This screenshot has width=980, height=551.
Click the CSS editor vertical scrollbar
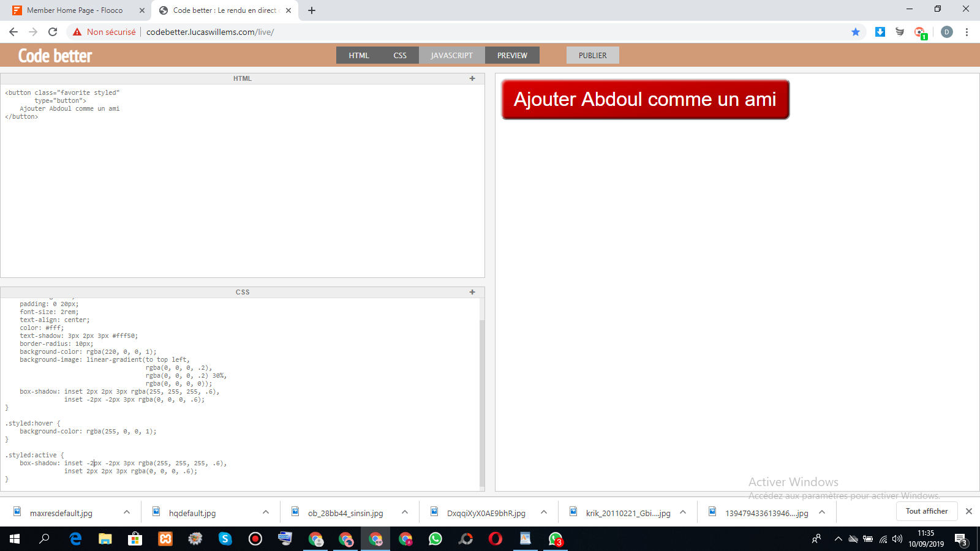[482, 398]
